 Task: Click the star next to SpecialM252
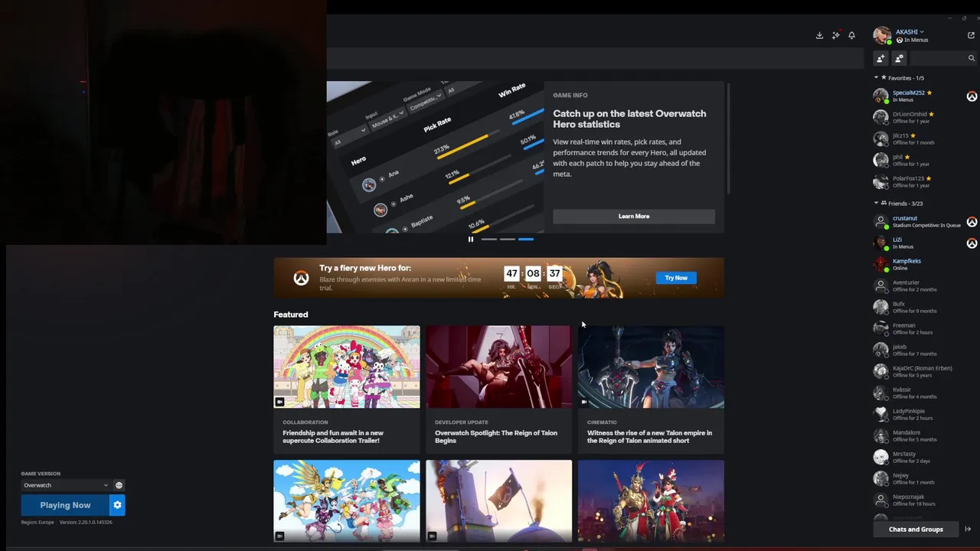pyautogui.click(x=929, y=93)
